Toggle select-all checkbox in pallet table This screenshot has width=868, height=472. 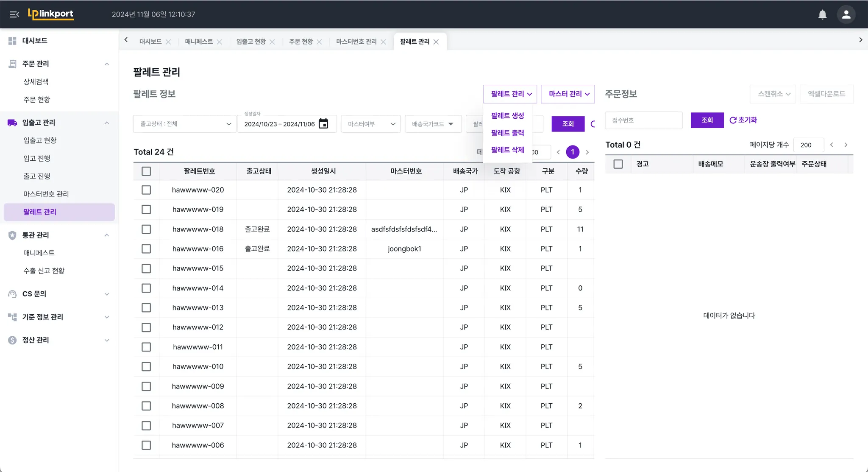(146, 171)
